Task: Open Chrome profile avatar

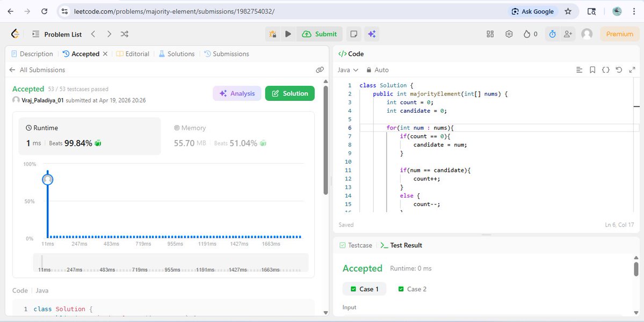Action: [617, 11]
